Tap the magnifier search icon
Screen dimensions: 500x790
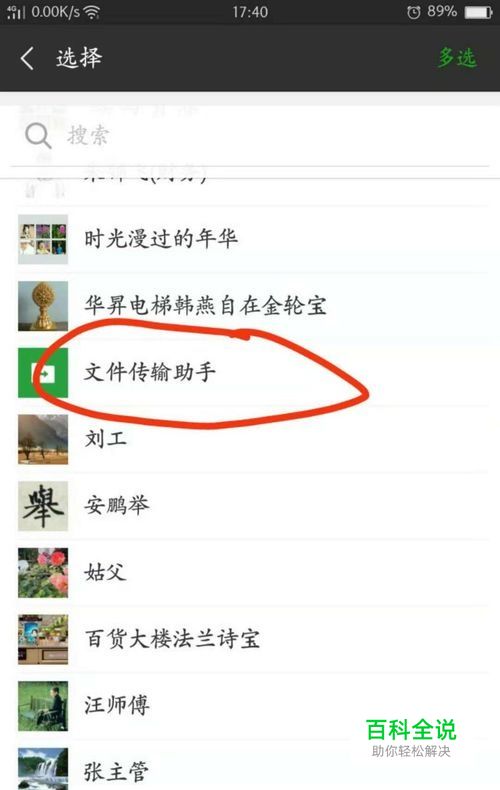click(38, 136)
